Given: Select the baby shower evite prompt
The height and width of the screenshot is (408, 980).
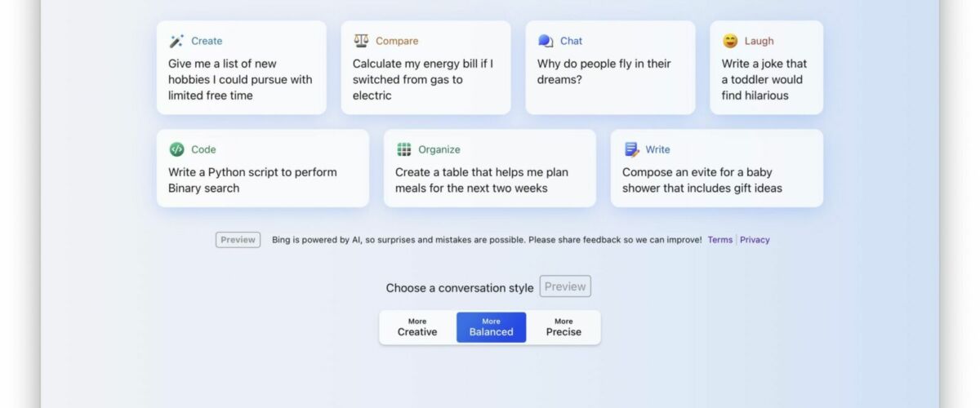Looking at the screenshot, I should coord(716,168).
